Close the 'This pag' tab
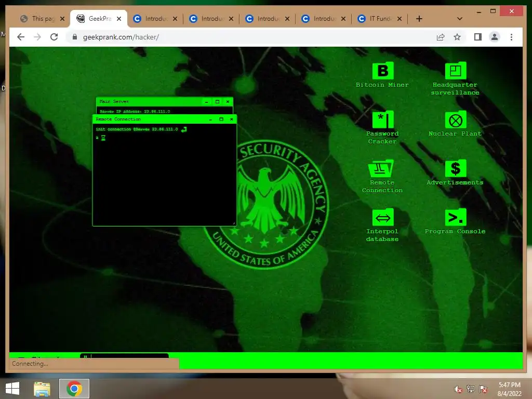 (x=62, y=19)
